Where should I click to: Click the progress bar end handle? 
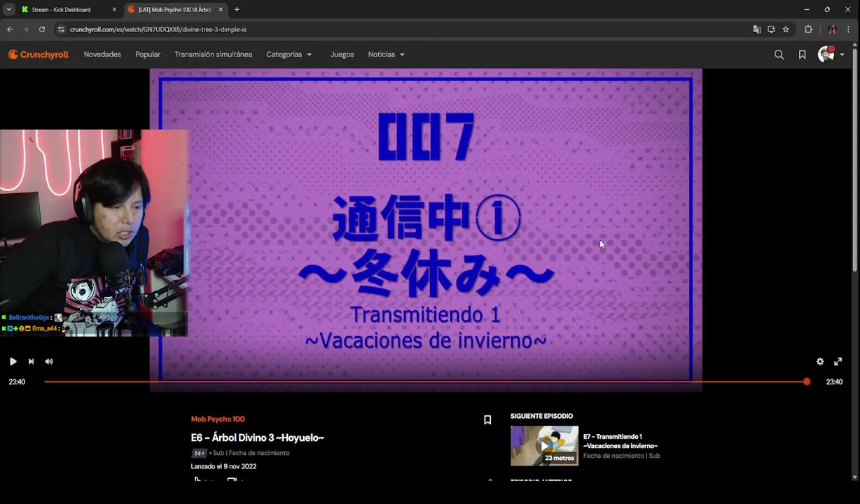click(x=807, y=381)
